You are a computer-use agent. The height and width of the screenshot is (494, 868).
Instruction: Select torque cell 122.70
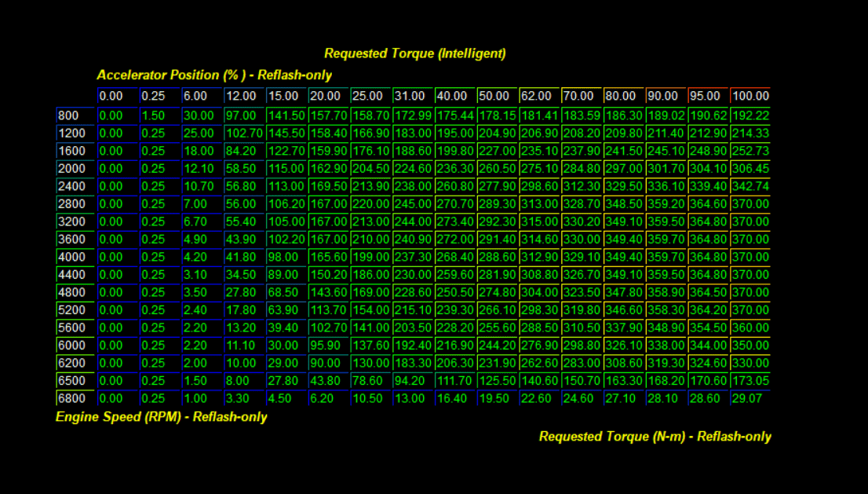point(286,151)
